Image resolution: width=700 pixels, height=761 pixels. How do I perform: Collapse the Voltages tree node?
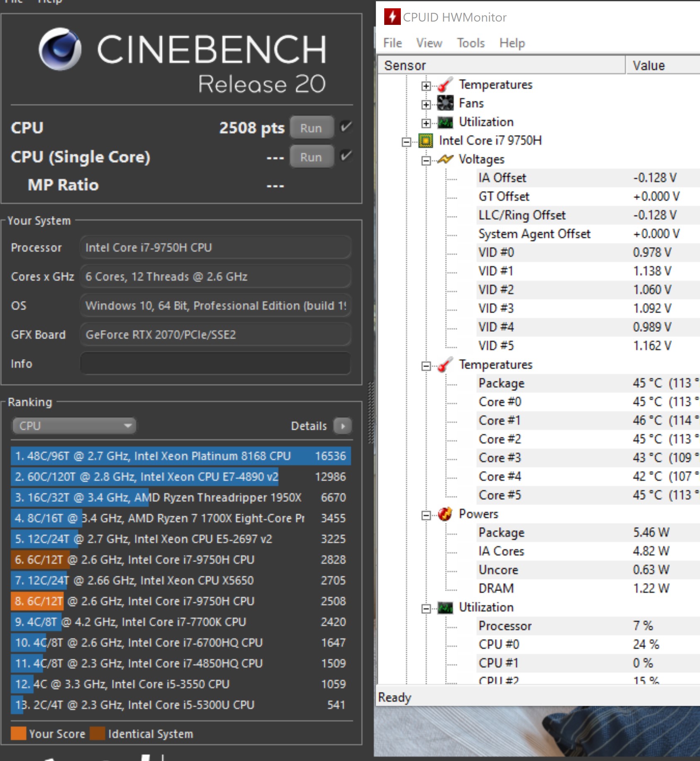click(x=426, y=160)
